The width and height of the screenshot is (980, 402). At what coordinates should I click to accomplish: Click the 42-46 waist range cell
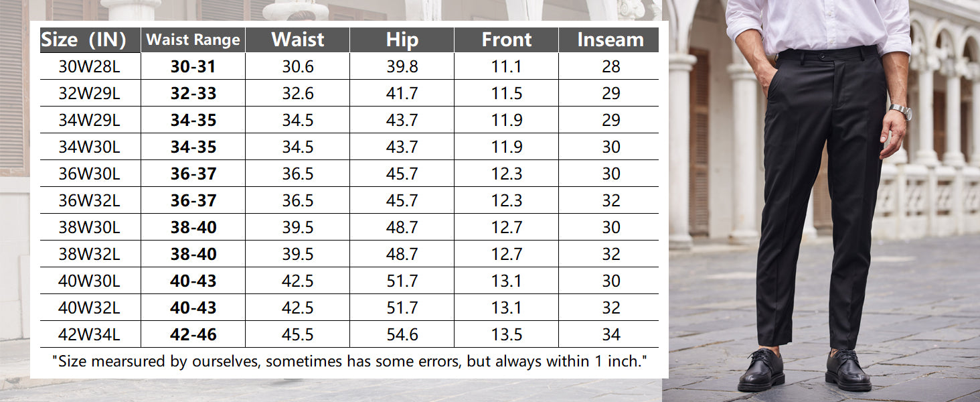point(193,335)
